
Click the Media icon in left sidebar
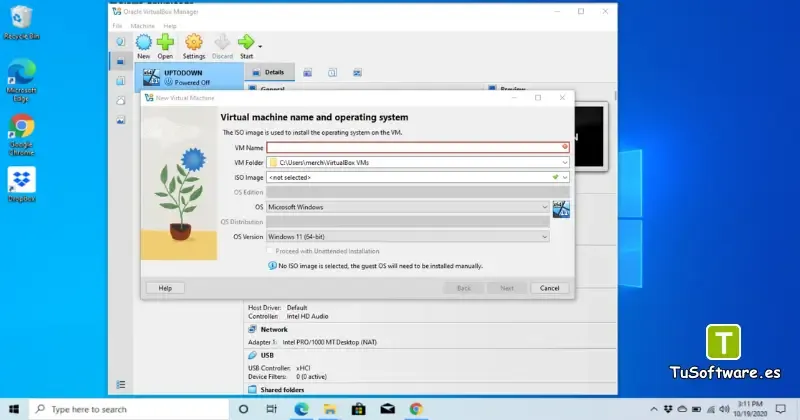point(120,120)
